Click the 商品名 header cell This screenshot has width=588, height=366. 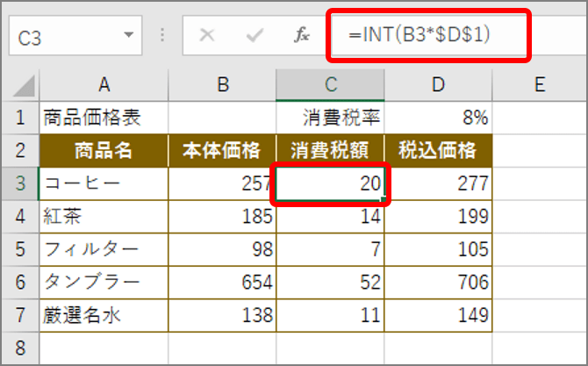pos(104,150)
